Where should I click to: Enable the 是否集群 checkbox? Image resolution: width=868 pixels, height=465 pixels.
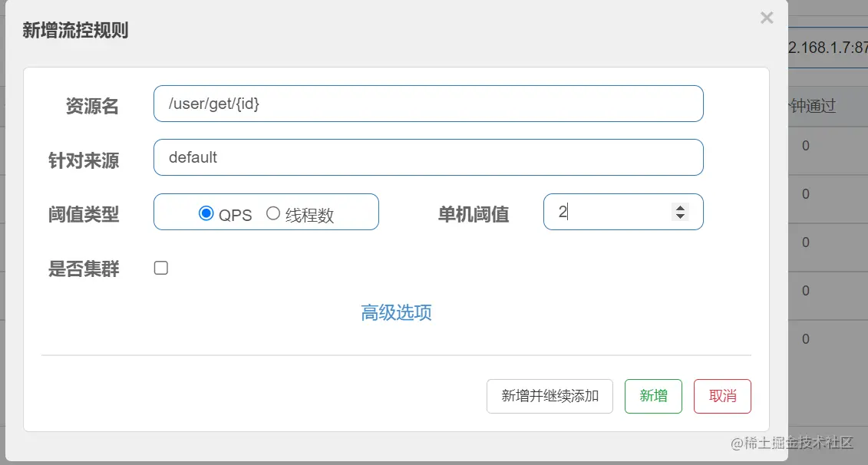pyautogui.click(x=161, y=268)
